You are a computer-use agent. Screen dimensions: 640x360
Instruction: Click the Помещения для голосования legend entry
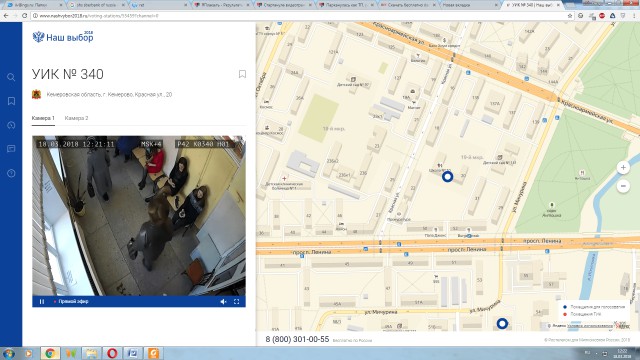click(x=594, y=307)
